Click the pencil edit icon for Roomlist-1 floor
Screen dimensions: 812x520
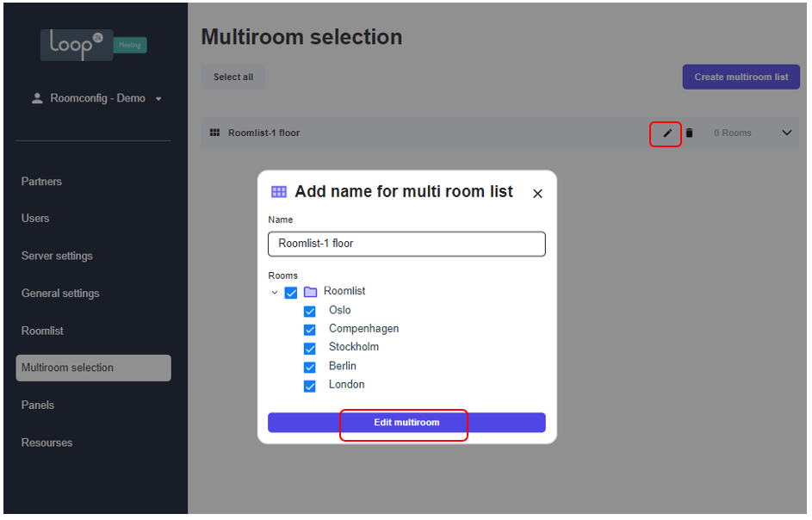click(667, 133)
